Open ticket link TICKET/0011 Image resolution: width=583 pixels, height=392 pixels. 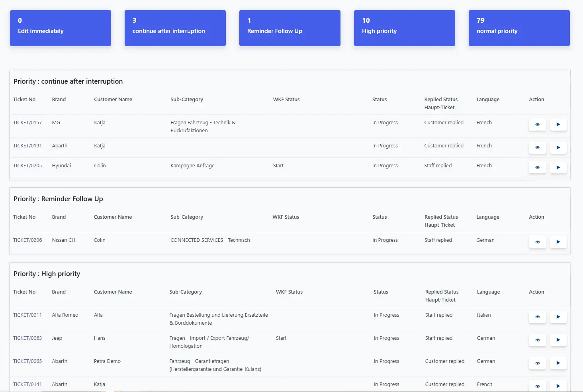(x=27, y=315)
